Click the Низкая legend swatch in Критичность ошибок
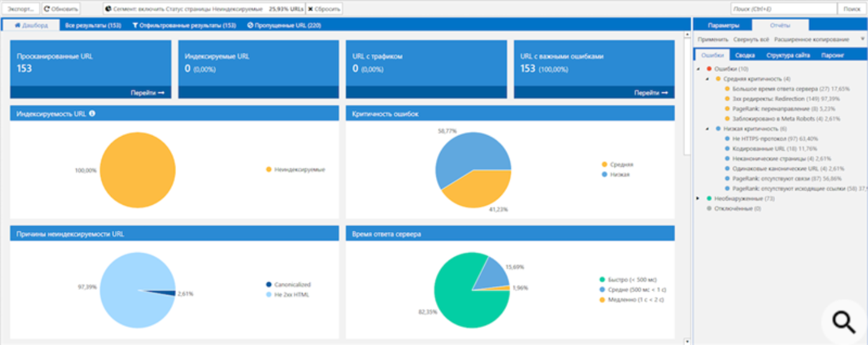Viewport: 868px width, 345px height. click(604, 174)
